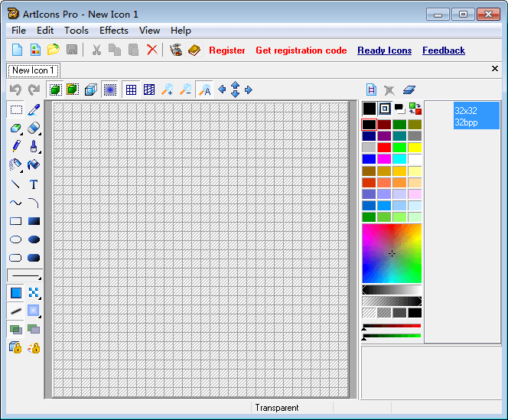Expand the Spray Can tool options arrow

coord(22,170)
